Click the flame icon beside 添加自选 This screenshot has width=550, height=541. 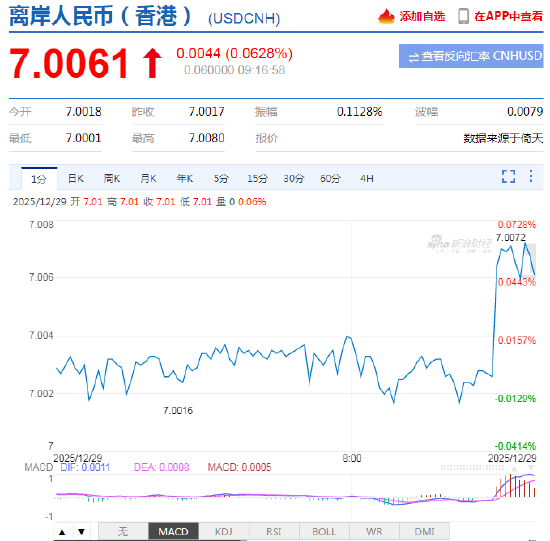[x=386, y=16]
